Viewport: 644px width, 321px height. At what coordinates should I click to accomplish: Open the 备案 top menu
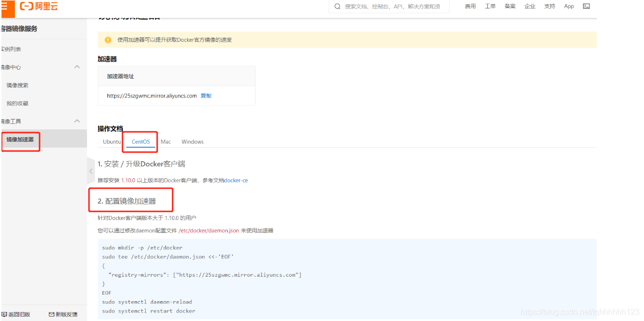click(x=510, y=6)
